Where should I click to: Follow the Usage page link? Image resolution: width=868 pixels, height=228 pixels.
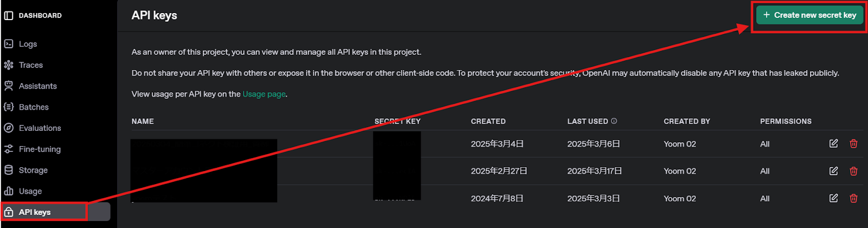264,94
